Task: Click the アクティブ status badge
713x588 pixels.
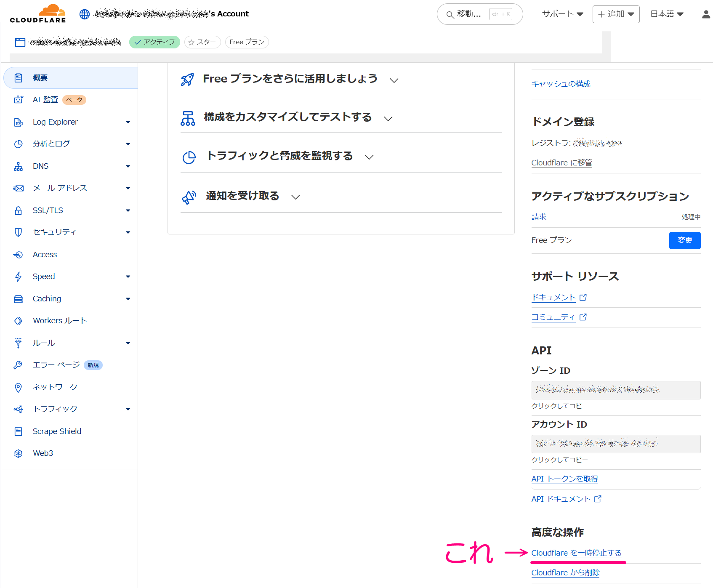Action: (x=154, y=42)
